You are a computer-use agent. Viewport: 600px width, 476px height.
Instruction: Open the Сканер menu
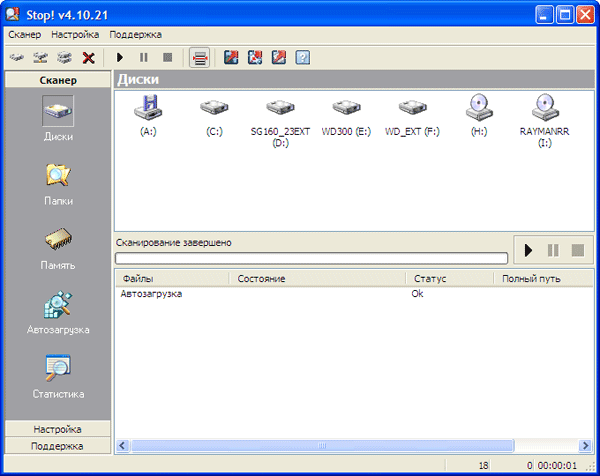tap(24, 34)
